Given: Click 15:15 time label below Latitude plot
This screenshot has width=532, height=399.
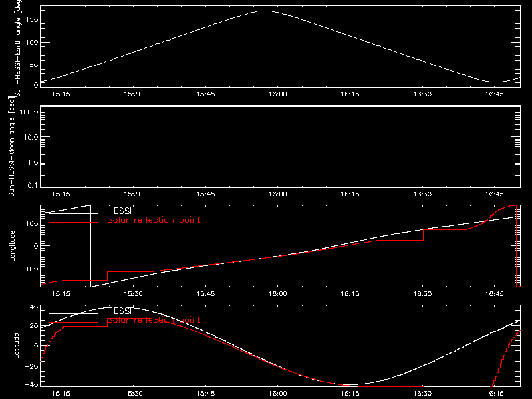Looking at the screenshot, I should pyautogui.click(x=61, y=394).
